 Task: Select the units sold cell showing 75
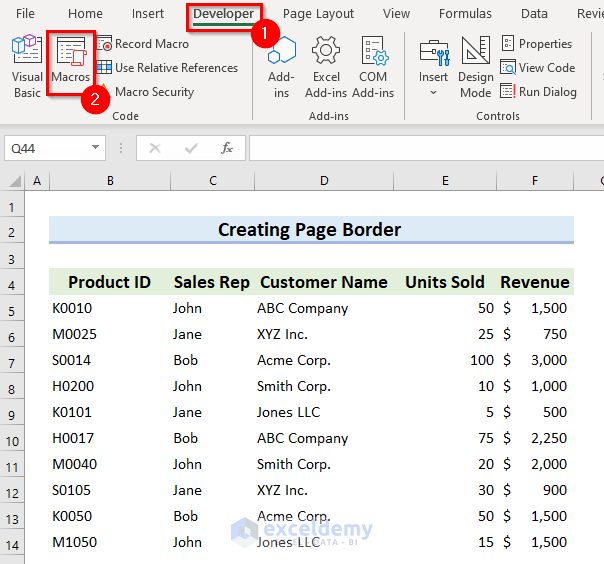pos(445,438)
